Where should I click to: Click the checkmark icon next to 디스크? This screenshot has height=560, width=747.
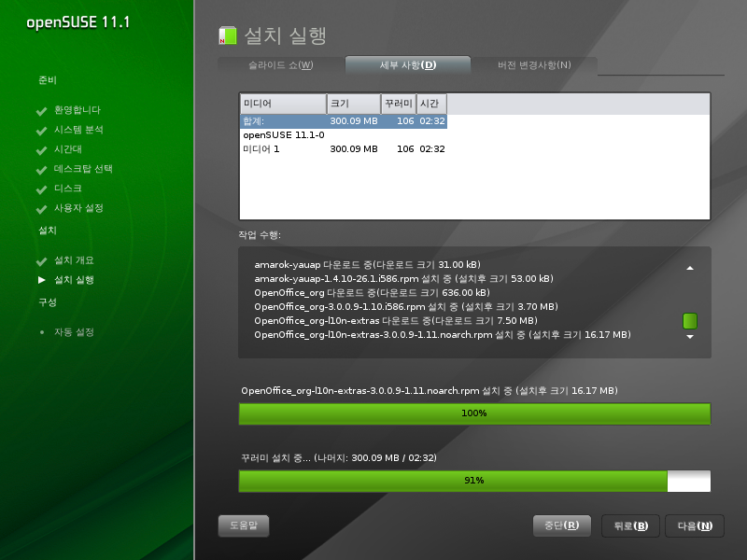click(41, 189)
